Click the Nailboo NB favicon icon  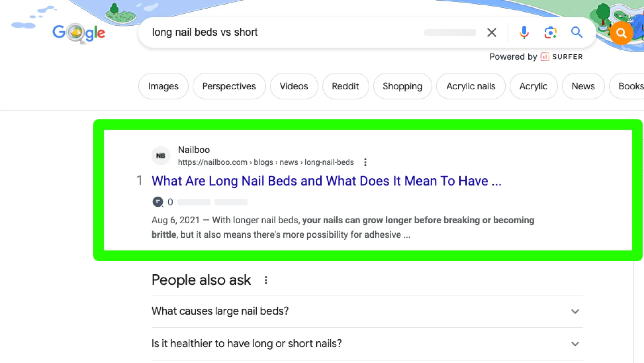(x=161, y=155)
